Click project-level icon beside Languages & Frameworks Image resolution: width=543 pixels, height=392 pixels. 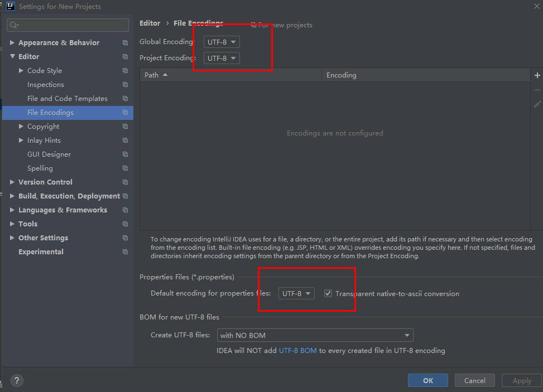tap(125, 210)
